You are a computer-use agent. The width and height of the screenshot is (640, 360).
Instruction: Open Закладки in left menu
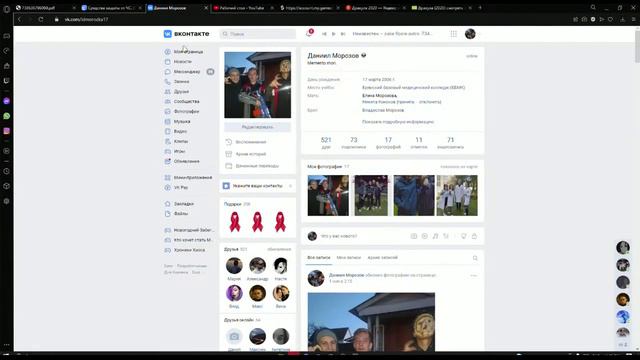click(x=184, y=204)
